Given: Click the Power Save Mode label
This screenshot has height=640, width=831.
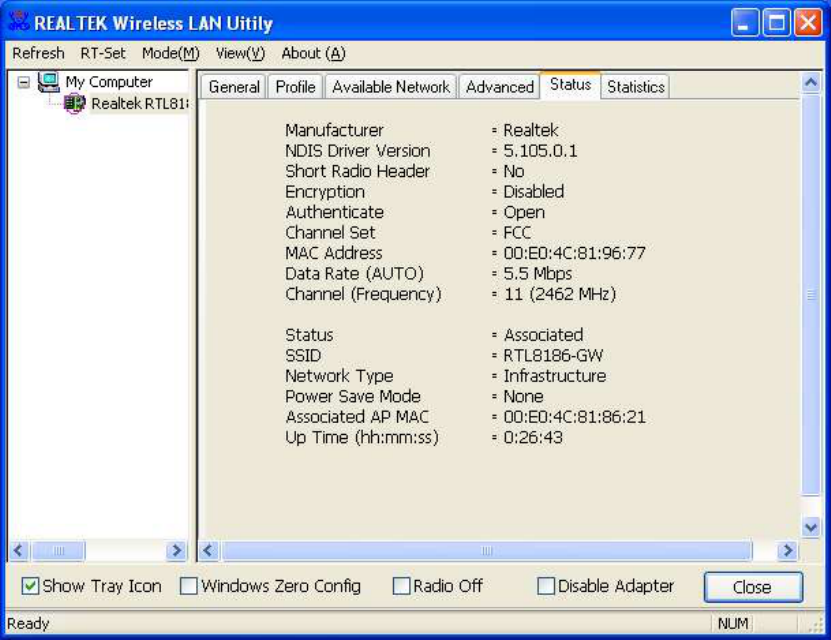Looking at the screenshot, I should tap(353, 396).
